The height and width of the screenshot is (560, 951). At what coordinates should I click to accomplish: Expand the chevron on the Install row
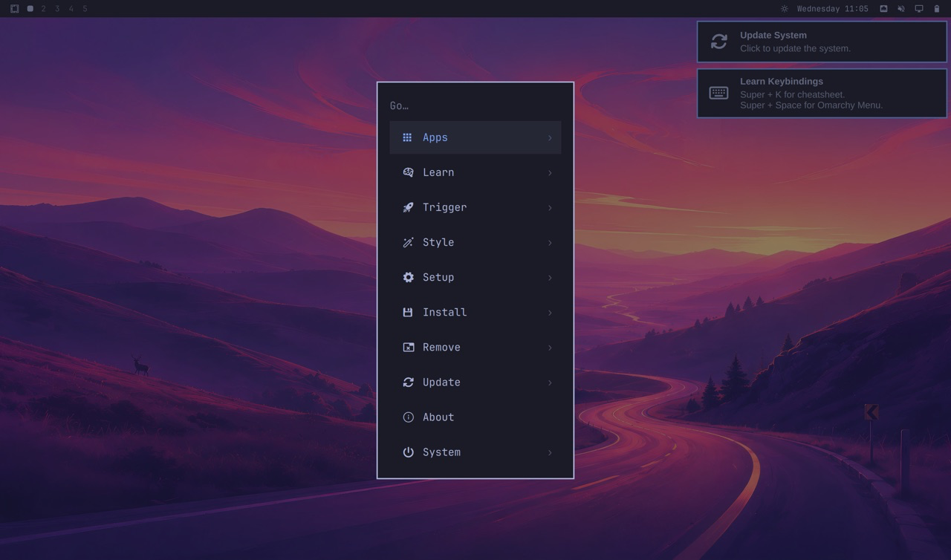pyautogui.click(x=550, y=312)
